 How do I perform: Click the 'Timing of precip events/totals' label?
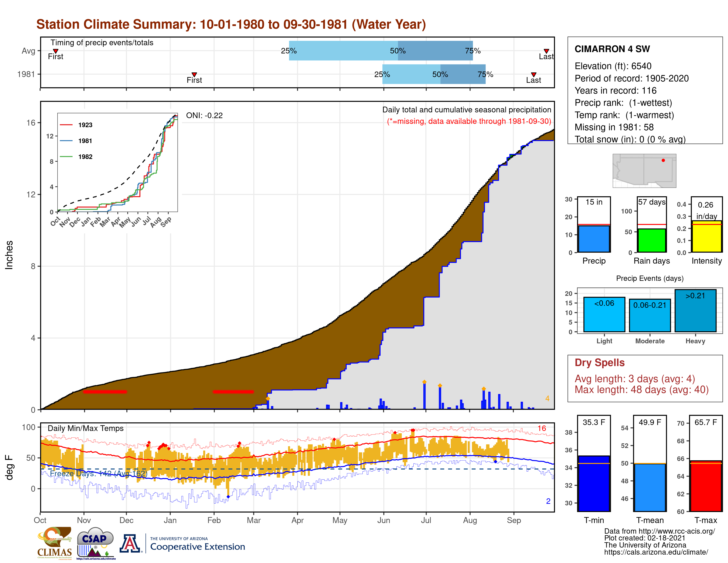(x=102, y=43)
